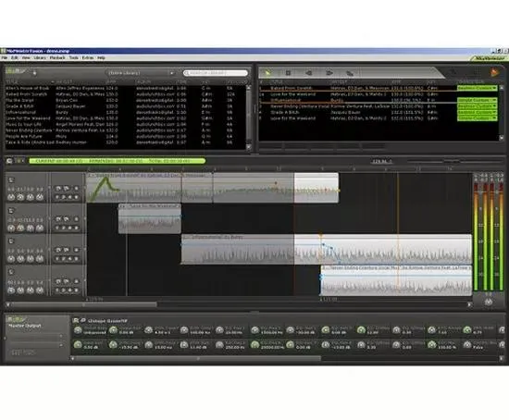
Task: Click the first track's icon in the timeline header
Action: pos(11,179)
